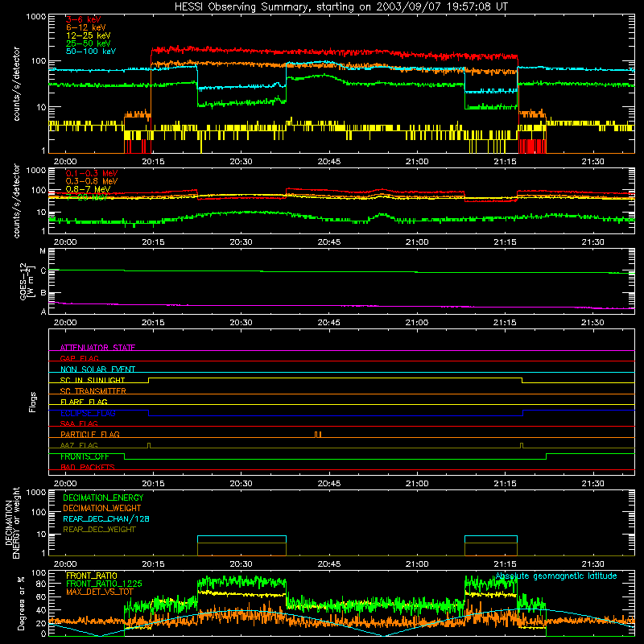Click the Degrees or % axis title
The image size is (644, 644).
(x=21, y=603)
